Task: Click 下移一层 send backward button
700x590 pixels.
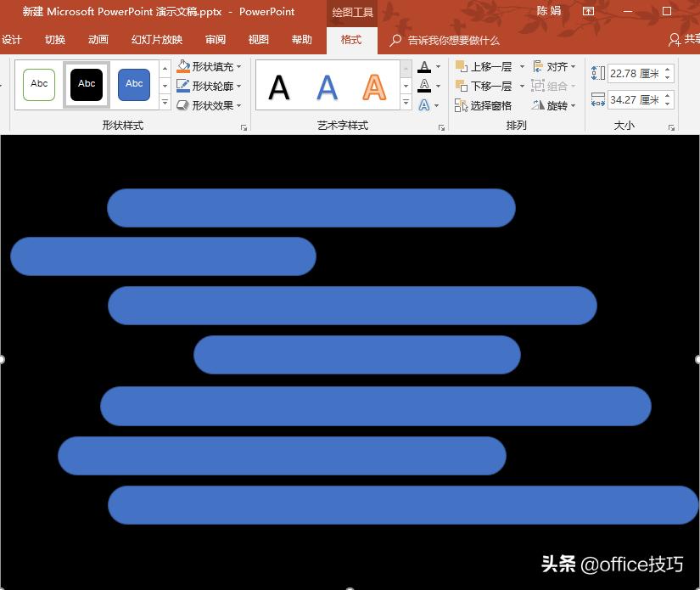Action: pyautogui.click(x=484, y=86)
